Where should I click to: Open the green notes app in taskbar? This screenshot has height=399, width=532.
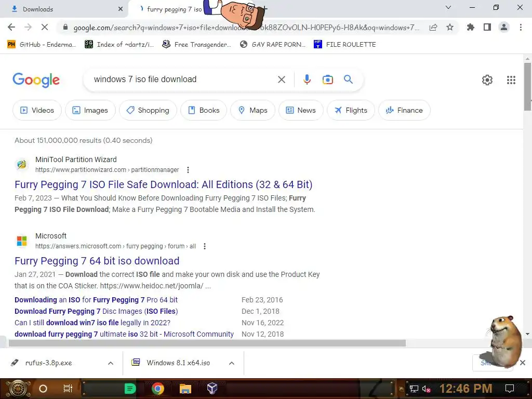point(130,388)
